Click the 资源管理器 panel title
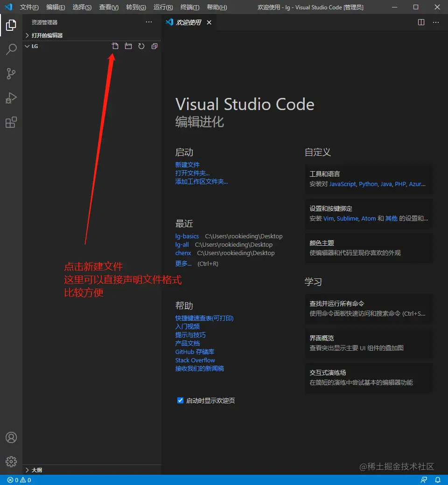 point(45,22)
